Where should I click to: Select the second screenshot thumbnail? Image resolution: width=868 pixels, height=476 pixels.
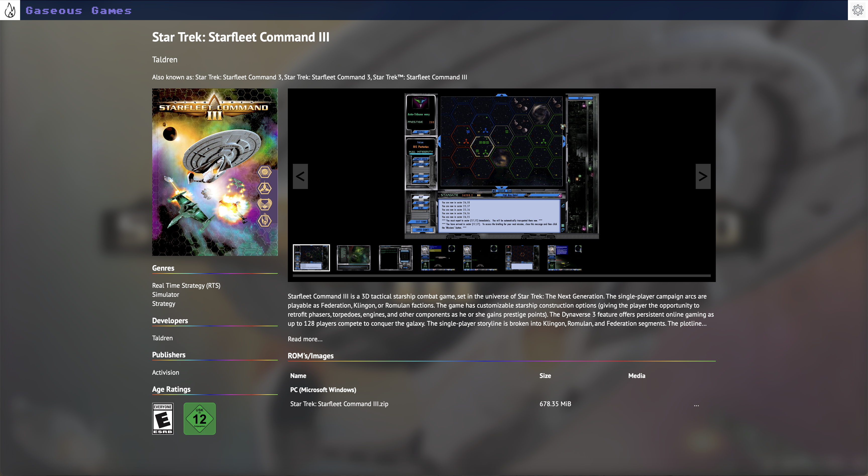353,258
